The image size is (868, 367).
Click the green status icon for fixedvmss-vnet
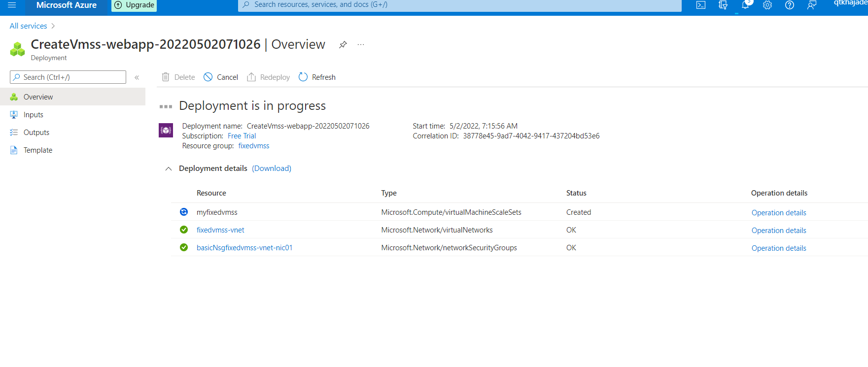pyautogui.click(x=184, y=230)
